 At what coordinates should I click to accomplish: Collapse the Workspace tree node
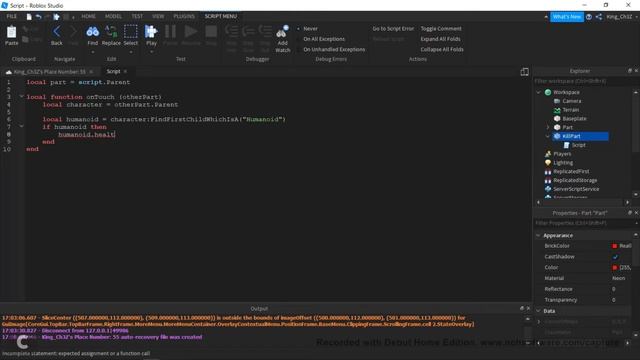pos(538,92)
